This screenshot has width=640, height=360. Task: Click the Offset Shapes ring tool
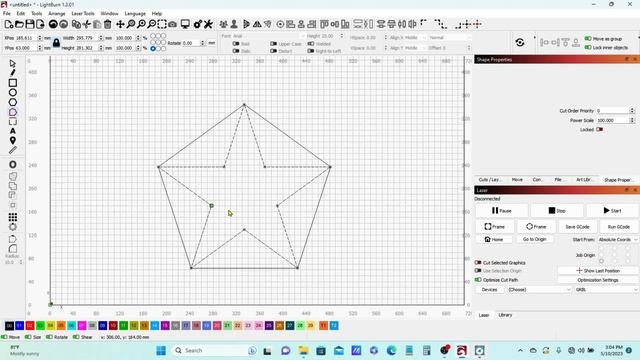13,164
